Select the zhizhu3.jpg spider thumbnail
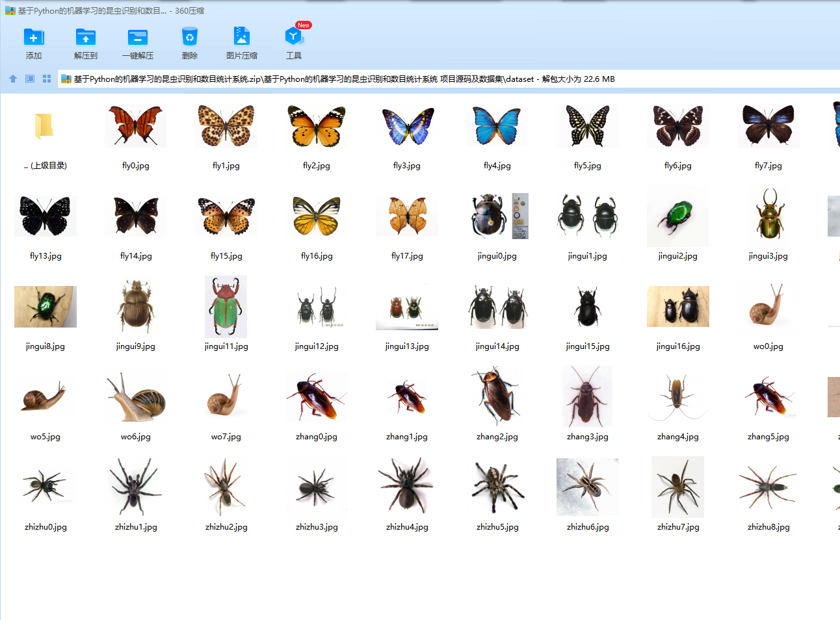Image resolution: width=840 pixels, height=620 pixels. coord(317,487)
